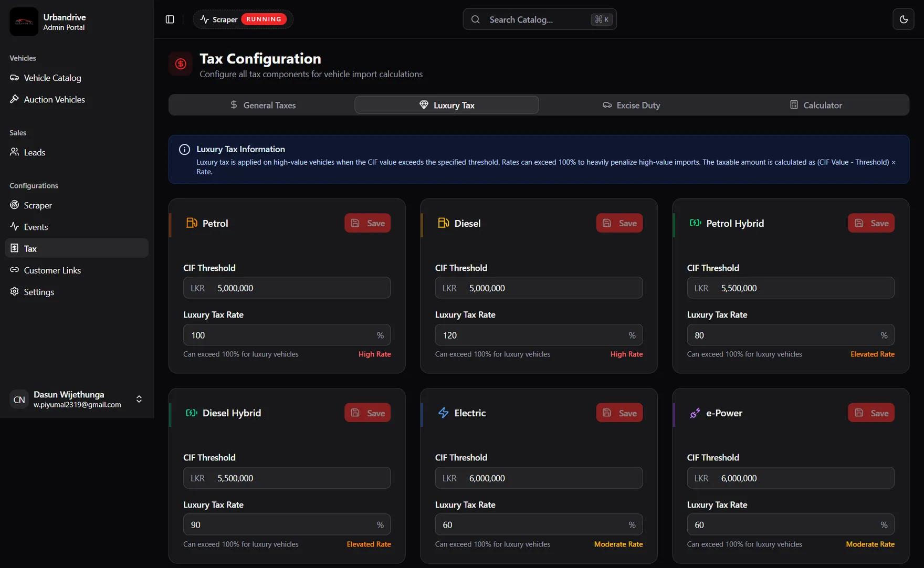
Task: Click High Rate label under Diesel
Action: [626, 354]
